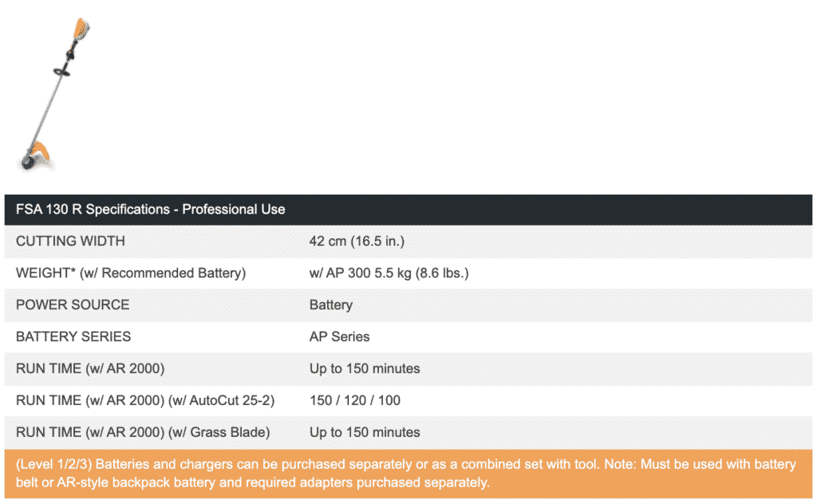Image resolution: width=817 pixels, height=504 pixels.
Task: Click the orange trimmer guard at the image's bottom
Action: click(x=41, y=152)
